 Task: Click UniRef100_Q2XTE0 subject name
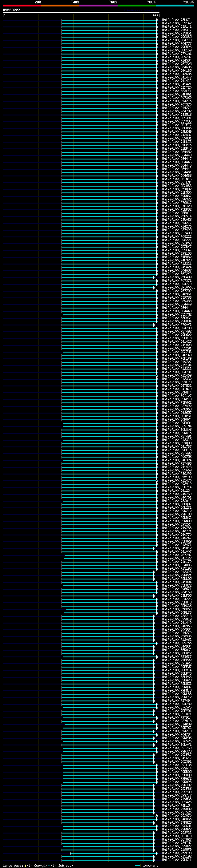[x=177, y=88]
